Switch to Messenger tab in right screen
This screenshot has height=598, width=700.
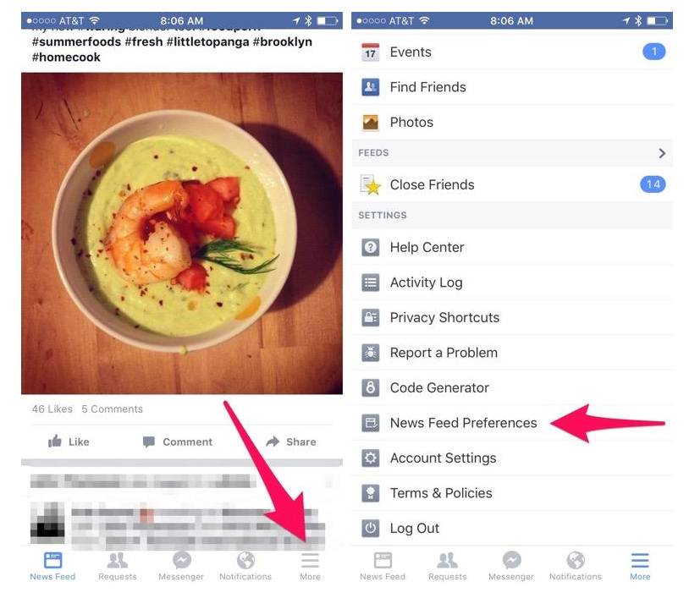pos(511,566)
